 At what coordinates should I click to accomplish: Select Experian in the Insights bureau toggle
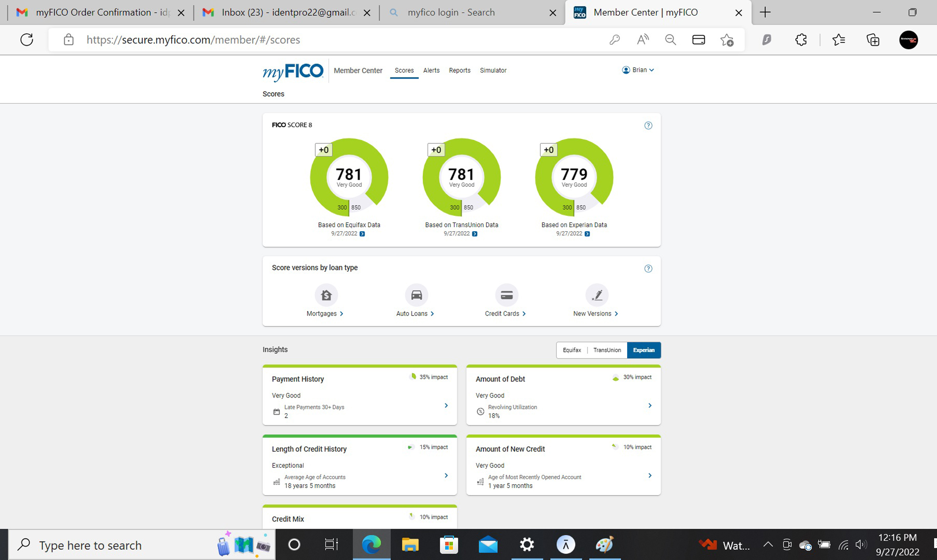[644, 350]
